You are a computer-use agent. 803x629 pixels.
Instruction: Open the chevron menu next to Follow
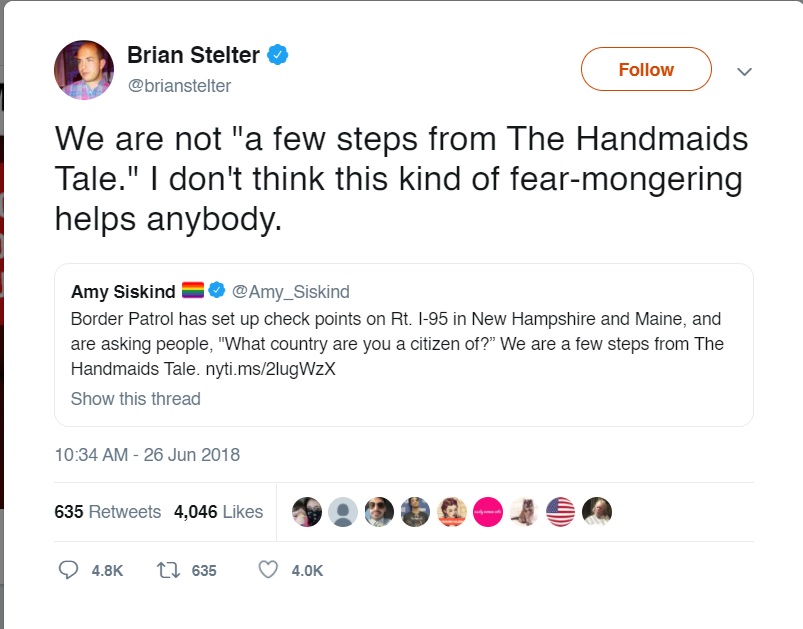745,71
